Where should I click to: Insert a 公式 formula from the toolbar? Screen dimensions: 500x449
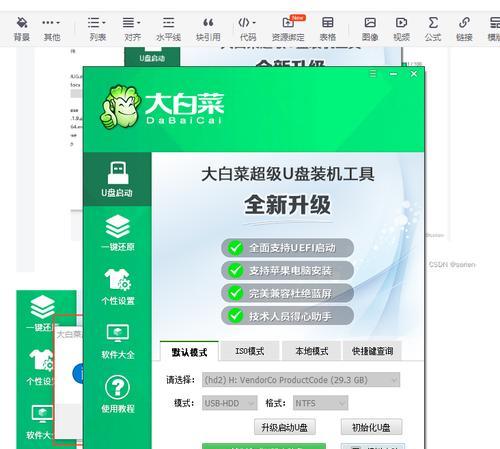point(433,29)
